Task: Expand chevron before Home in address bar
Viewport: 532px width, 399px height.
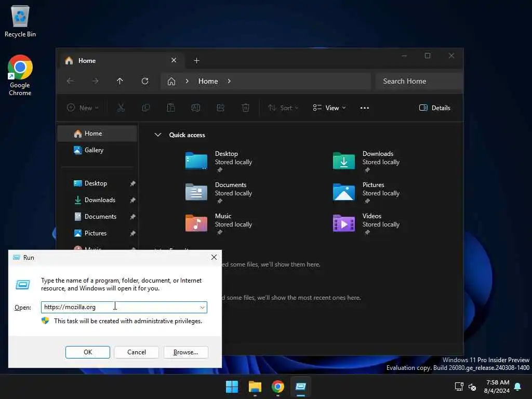Action: coord(187,81)
